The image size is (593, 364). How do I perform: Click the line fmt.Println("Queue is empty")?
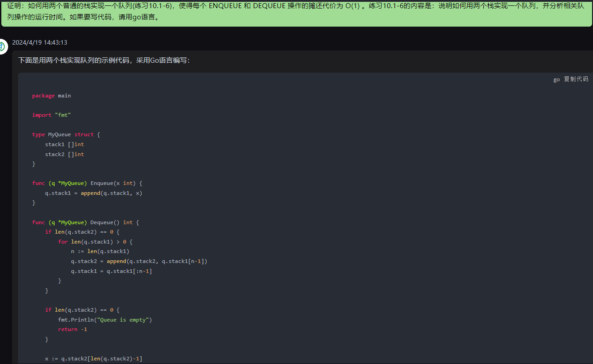105,320
